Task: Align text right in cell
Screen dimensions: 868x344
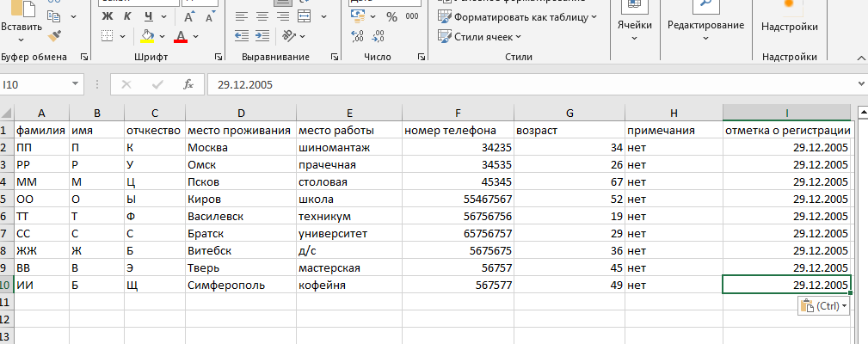Action: (x=282, y=16)
